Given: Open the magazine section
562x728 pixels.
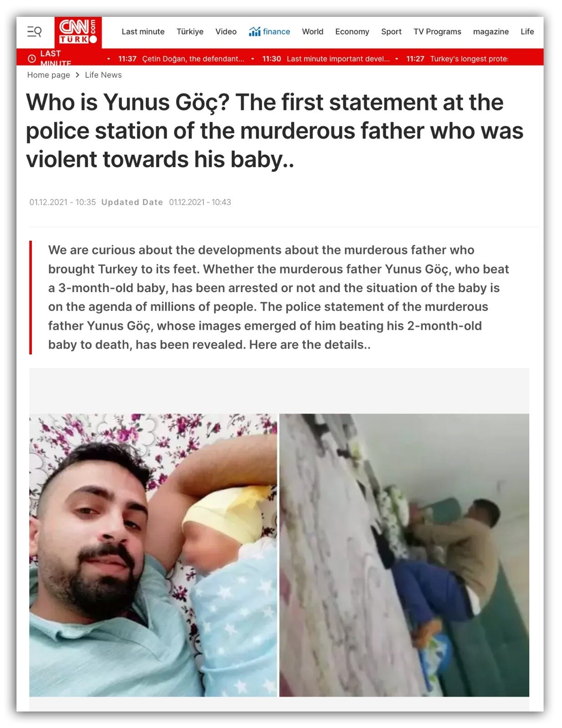Looking at the screenshot, I should [491, 31].
